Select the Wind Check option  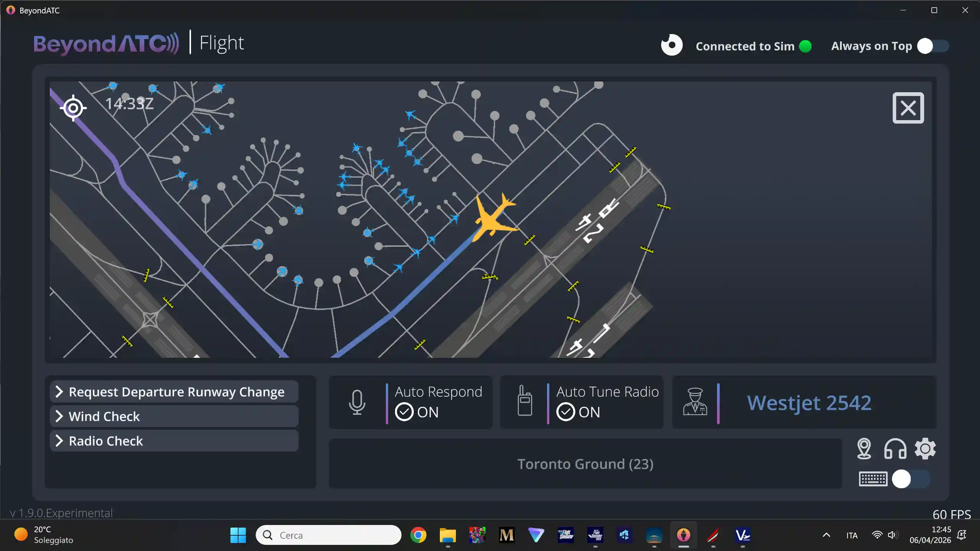click(174, 416)
